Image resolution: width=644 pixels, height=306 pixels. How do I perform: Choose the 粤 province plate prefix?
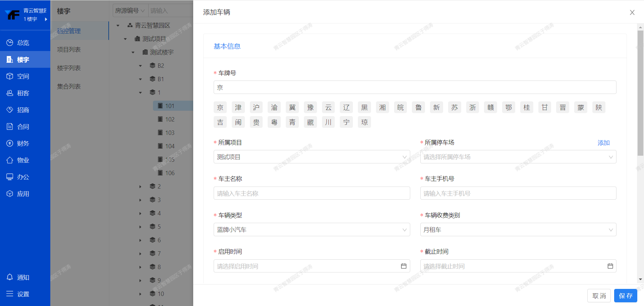[x=274, y=122]
